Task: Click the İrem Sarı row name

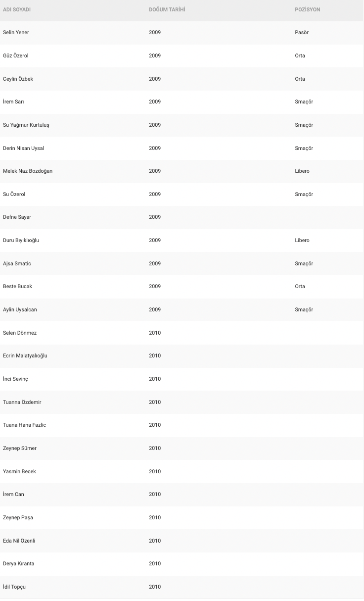Action: click(13, 102)
